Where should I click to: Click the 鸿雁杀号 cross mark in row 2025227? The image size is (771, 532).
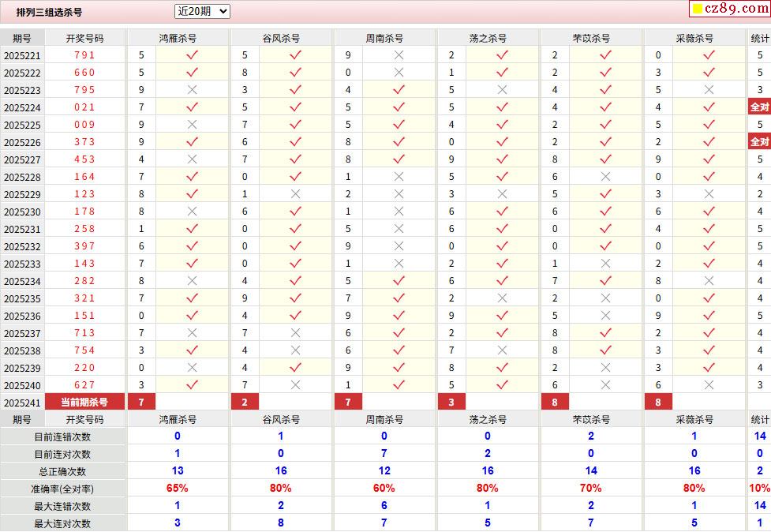(x=193, y=159)
